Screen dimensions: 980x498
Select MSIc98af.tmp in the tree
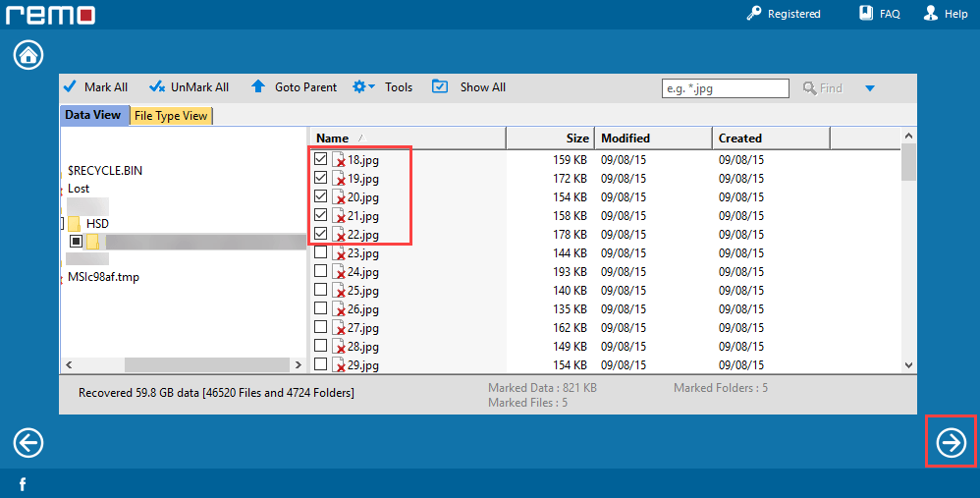tap(104, 276)
